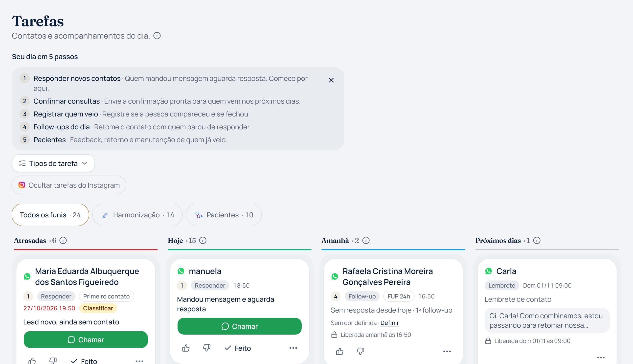Give thumbs down on Rafaela's card

point(360,351)
